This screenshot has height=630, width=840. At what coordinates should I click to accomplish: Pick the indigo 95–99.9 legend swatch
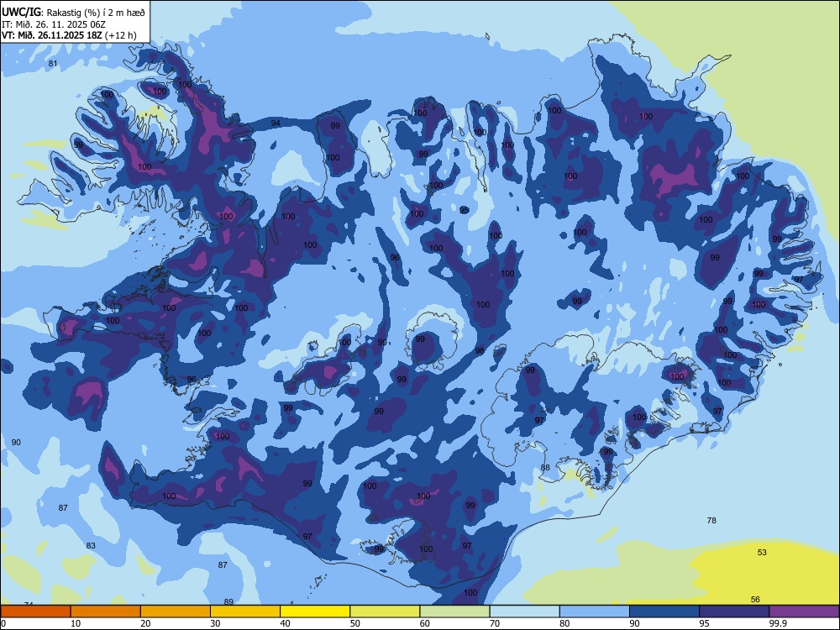(734, 612)
